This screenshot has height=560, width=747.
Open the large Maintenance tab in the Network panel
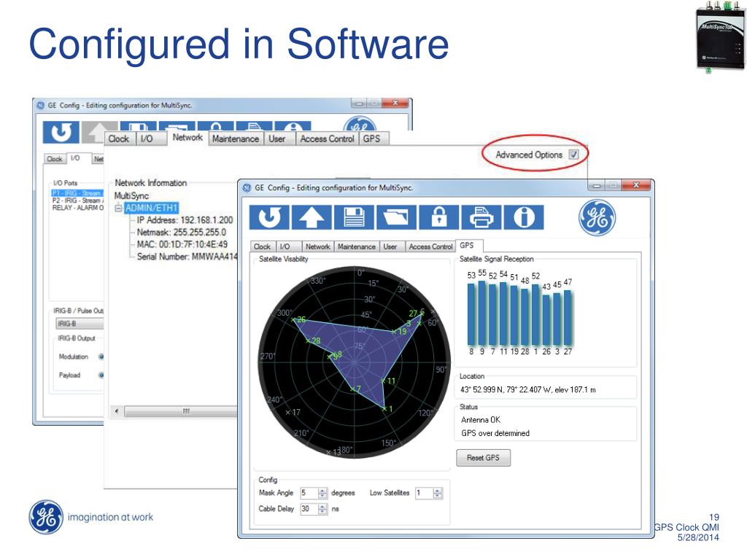(x=236, y=139)
